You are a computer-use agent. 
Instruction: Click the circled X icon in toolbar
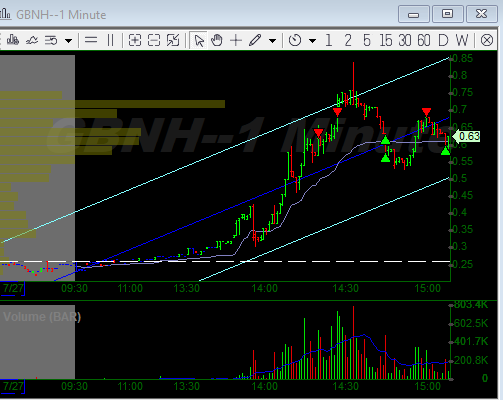click(x=487, y=40)
